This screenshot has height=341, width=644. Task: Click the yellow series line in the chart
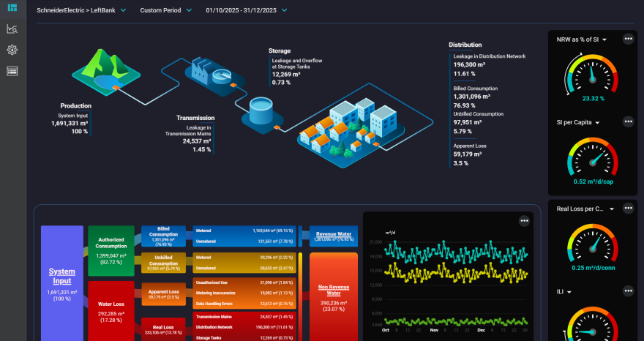click(456, 273)
